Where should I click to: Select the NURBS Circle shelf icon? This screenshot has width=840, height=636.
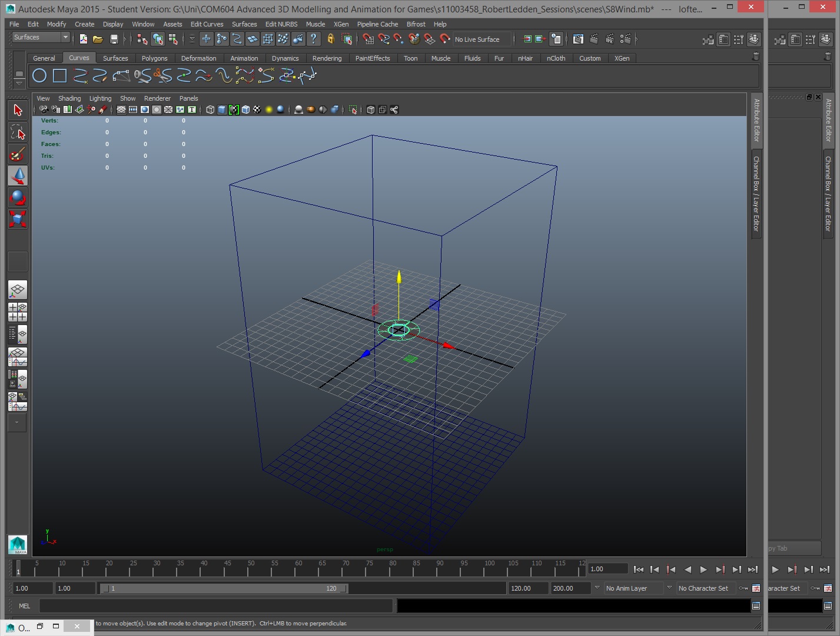tap(39, 75)
